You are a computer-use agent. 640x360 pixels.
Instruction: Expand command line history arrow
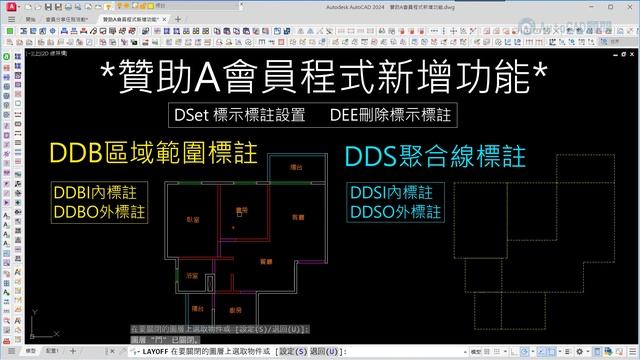465,351
